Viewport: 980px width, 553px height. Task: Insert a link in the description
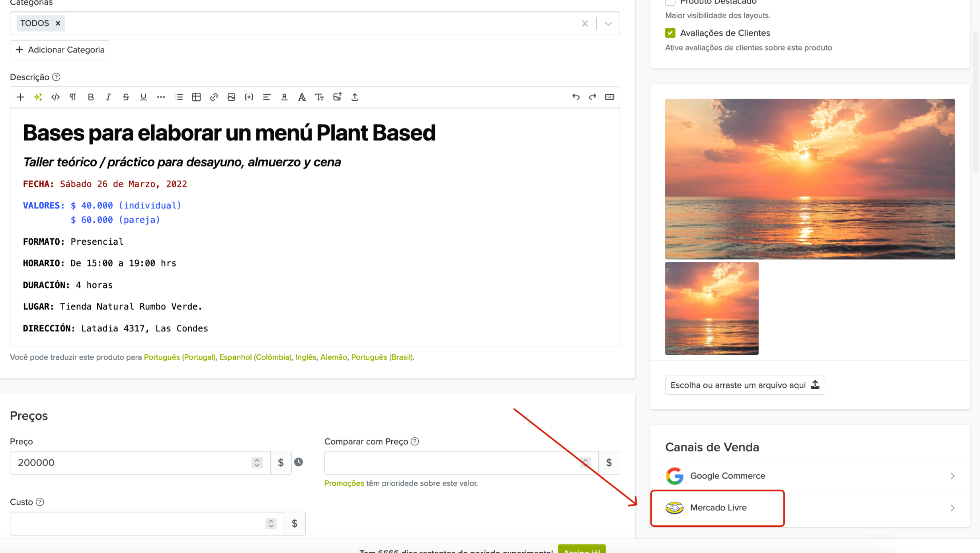(214, 97)
